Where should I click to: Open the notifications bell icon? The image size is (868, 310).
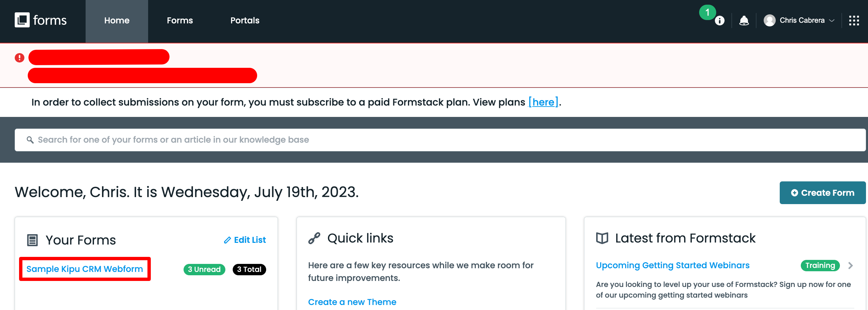(744, 20)
